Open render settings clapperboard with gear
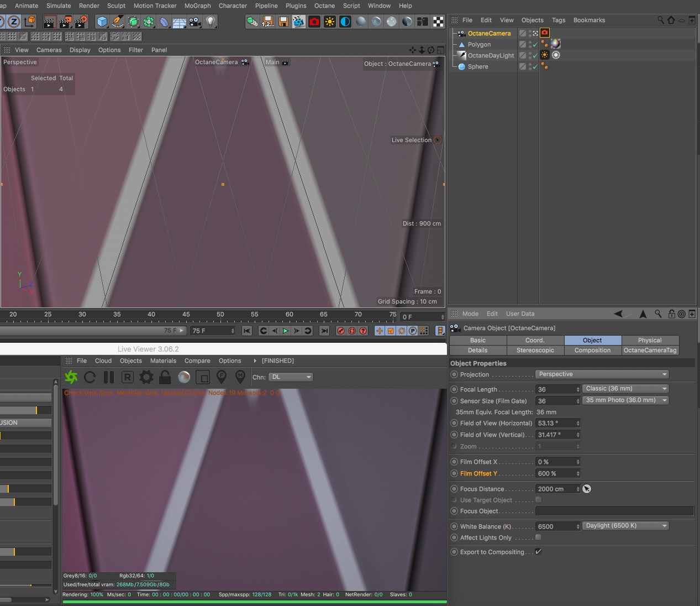 tap(81, 22)
